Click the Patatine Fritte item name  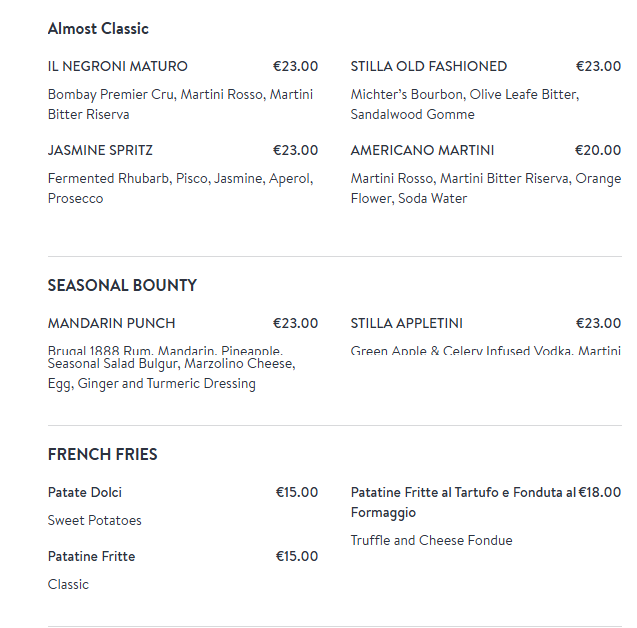91,556
